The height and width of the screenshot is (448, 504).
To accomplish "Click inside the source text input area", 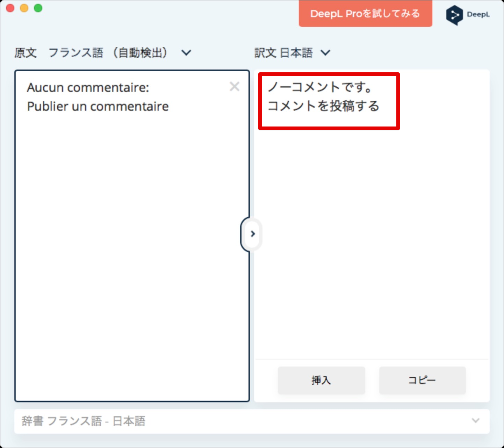I will (132, 245).
